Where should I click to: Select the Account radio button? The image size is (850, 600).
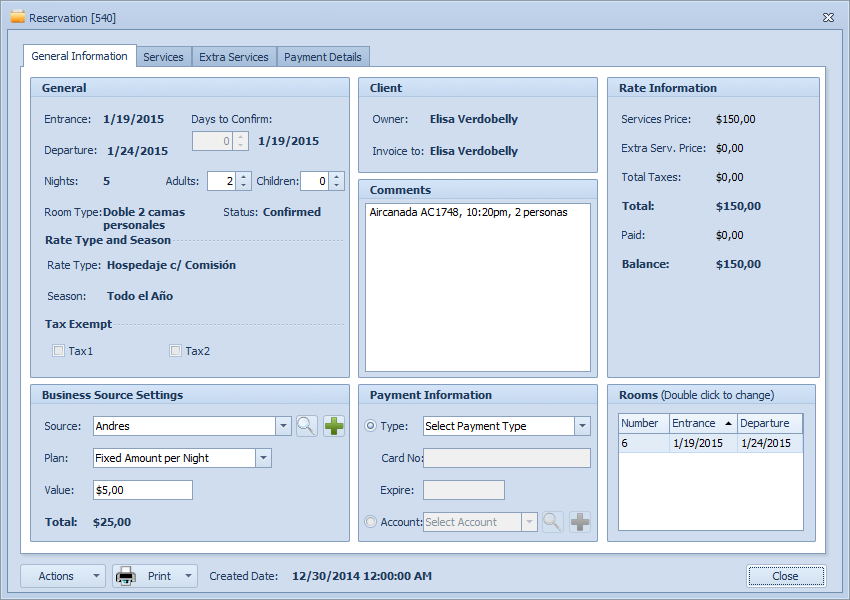[371, 522]
